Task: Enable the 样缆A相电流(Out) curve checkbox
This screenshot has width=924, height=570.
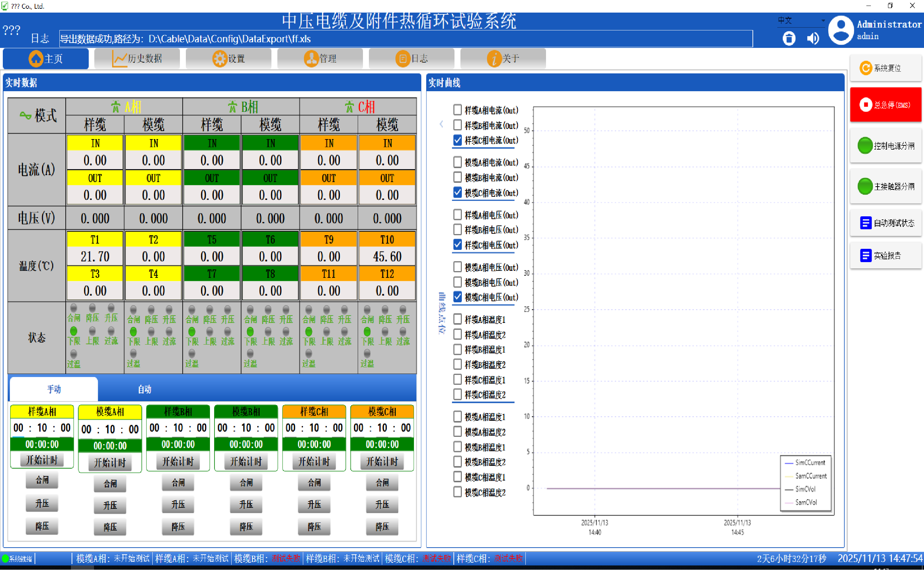Action: coord(457,110)
